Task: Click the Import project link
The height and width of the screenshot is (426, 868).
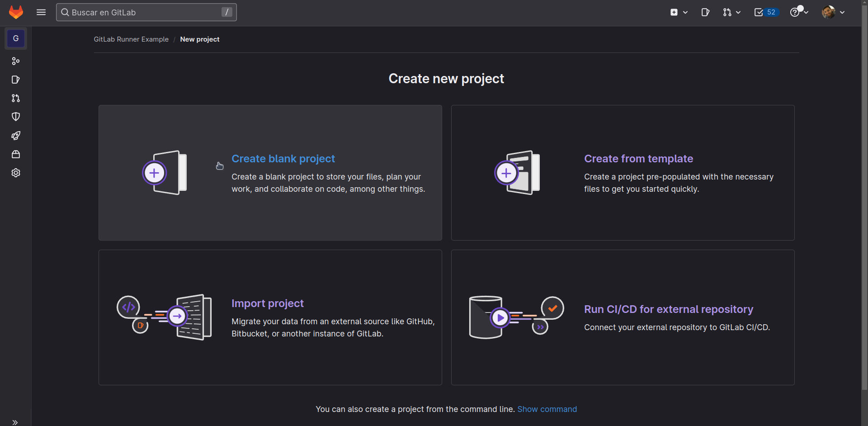Action: point(268,303)
